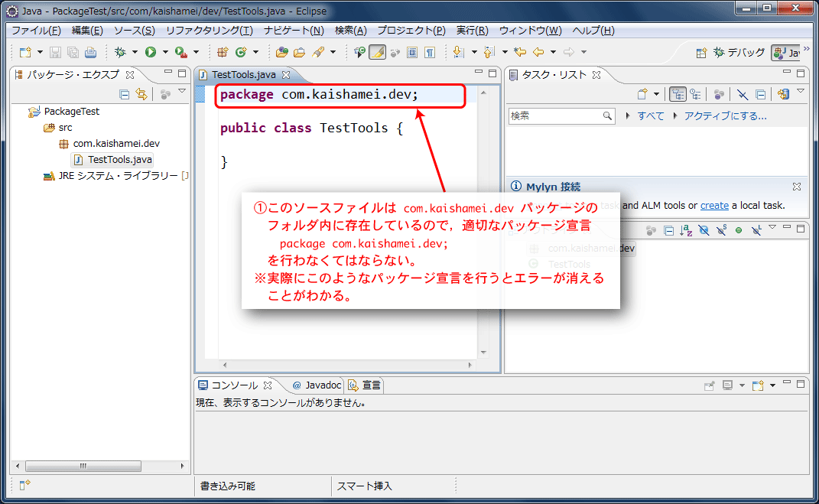Click Synchronize Changed icon in Task List
Viewport: 819px width, 504px height.
783,94
